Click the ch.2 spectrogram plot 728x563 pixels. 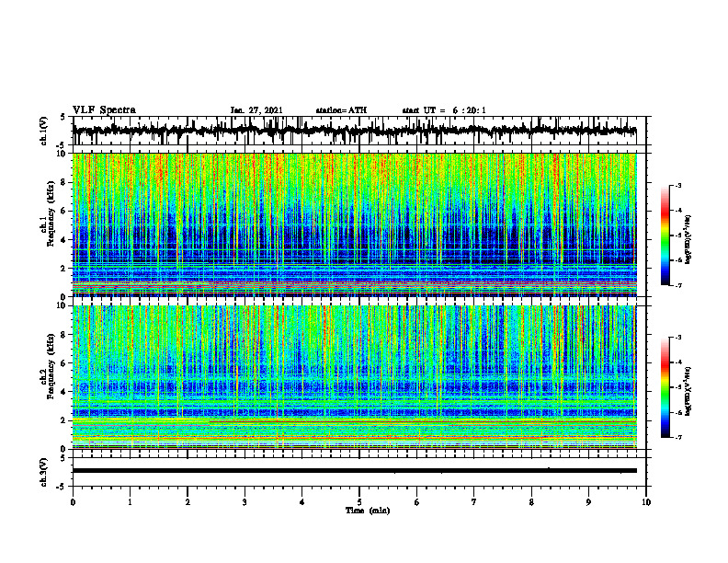tap(355, 377)
